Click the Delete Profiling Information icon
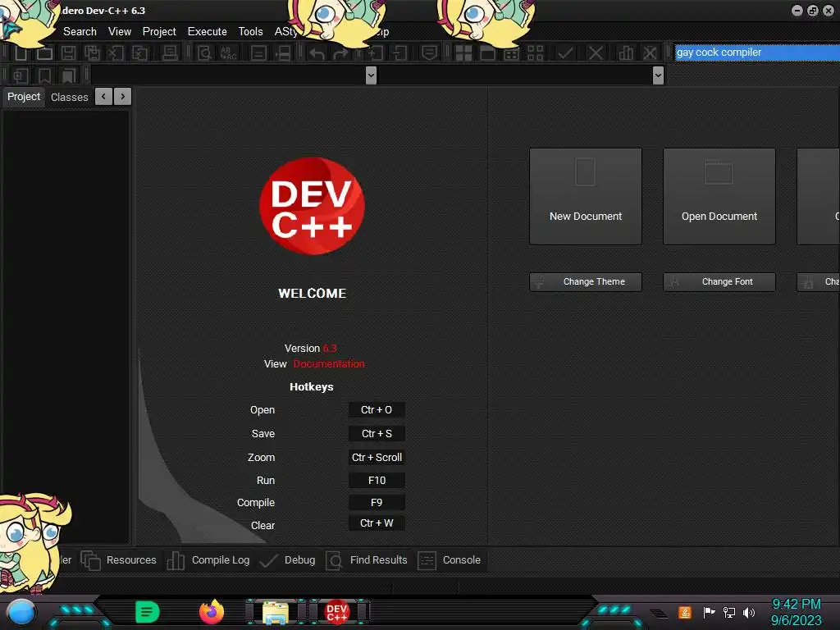 650,52
